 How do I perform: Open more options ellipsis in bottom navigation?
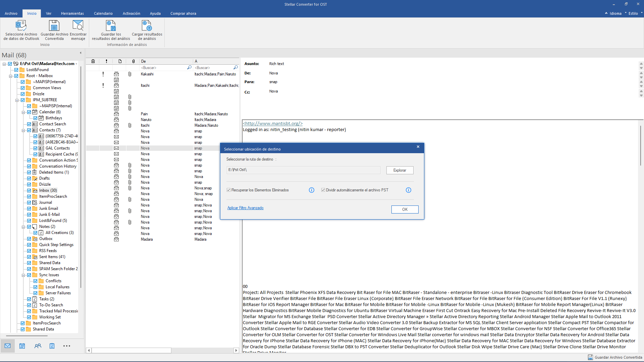[x=67, y=346]
